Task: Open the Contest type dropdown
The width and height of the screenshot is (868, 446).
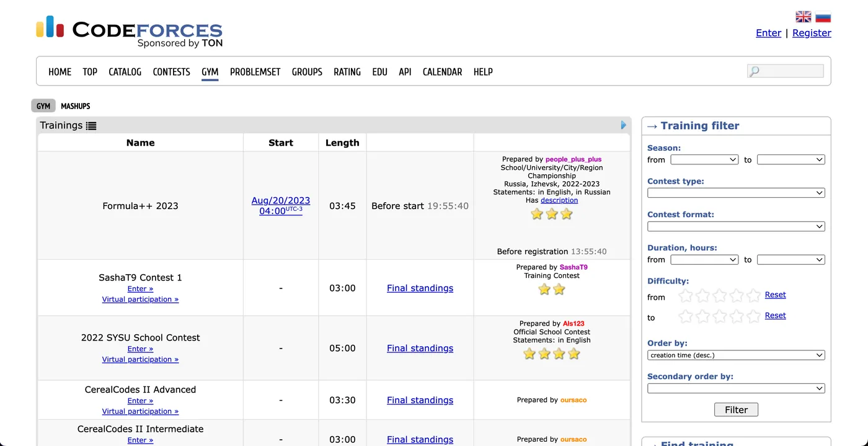Action: coord(736,193)
